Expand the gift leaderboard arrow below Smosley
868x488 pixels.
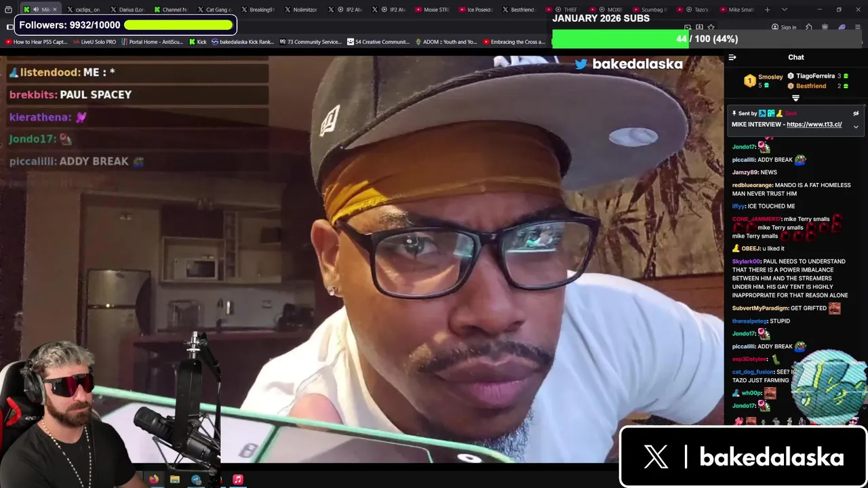coord(795,98)
